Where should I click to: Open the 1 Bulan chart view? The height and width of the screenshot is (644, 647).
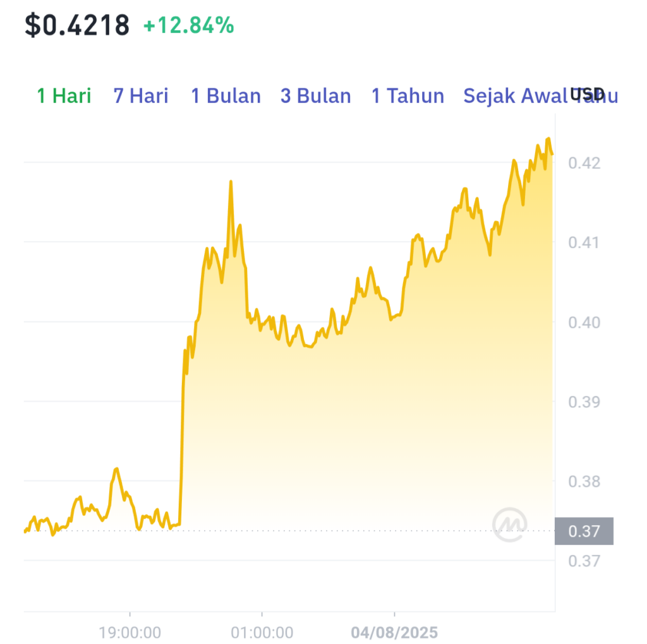tap(226, 95)
